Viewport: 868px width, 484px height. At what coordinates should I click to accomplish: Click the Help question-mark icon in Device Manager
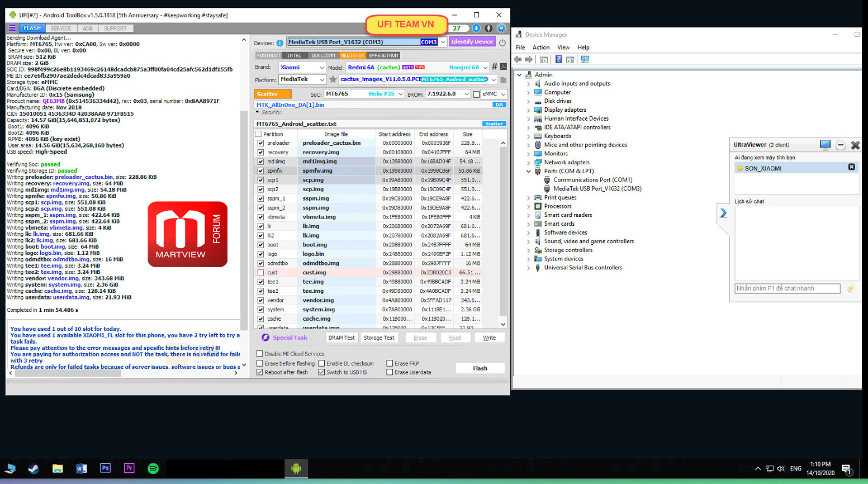tap(558, 59)
